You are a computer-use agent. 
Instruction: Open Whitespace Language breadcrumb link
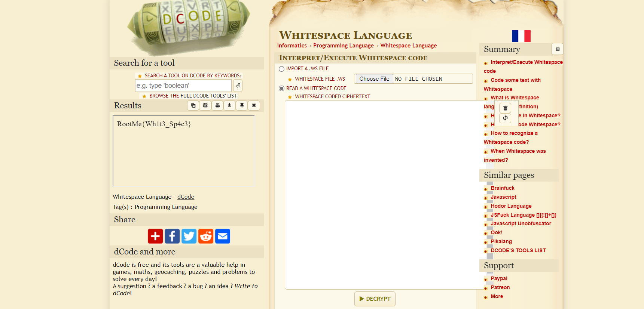(x=409, y=46)
